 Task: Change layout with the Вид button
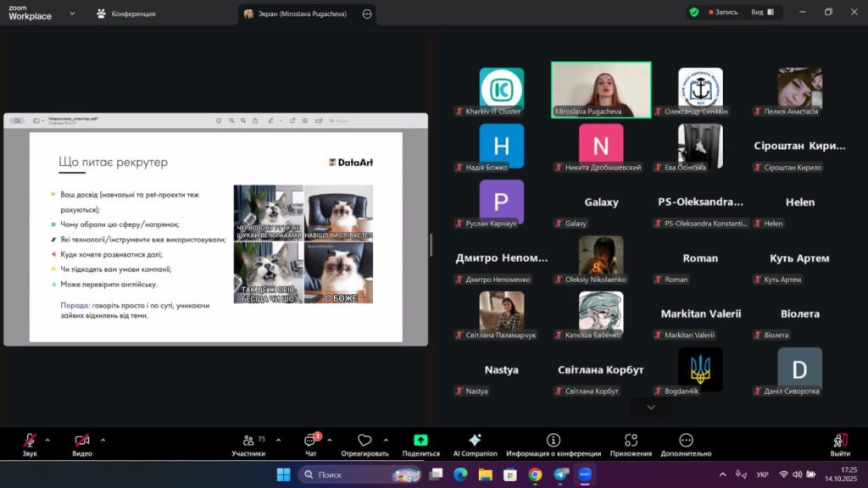pos(761,13)
